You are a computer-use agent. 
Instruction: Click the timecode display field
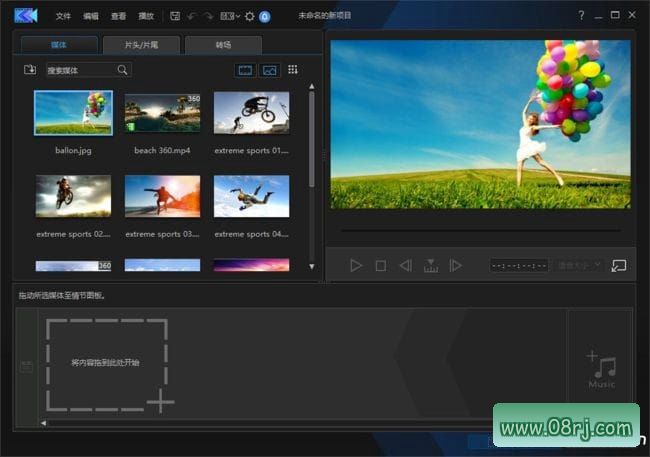519,265
